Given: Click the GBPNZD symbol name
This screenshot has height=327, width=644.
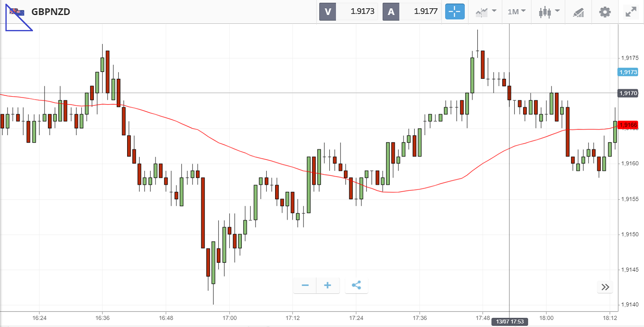Looking at the screenshot, I should [50, 12].
